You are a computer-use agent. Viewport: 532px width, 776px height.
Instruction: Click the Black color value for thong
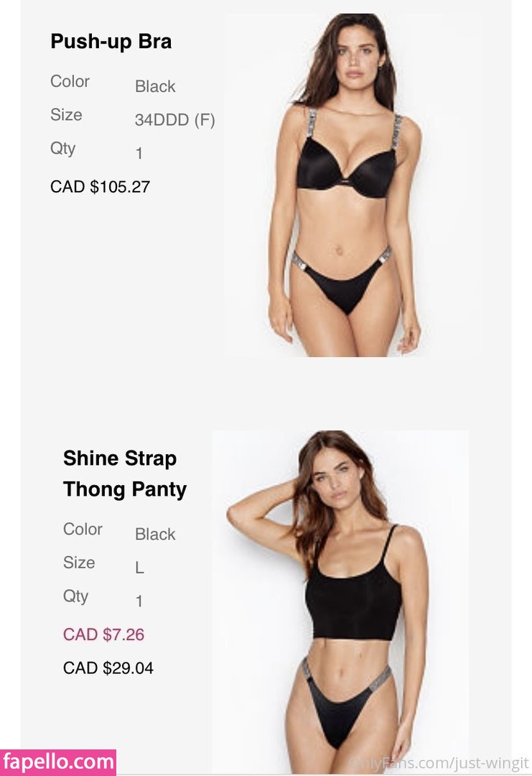[x=155, y=535]
